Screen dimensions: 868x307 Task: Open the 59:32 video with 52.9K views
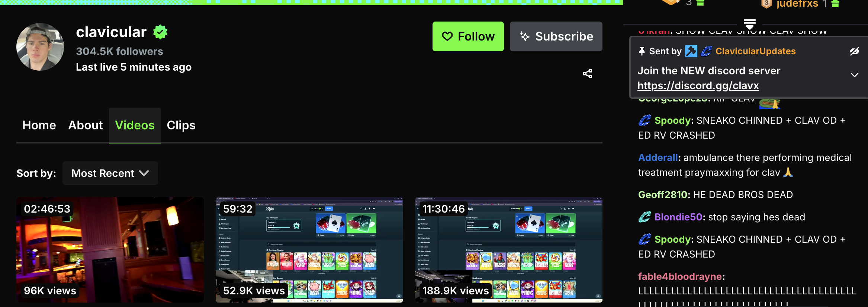(309, 249)
